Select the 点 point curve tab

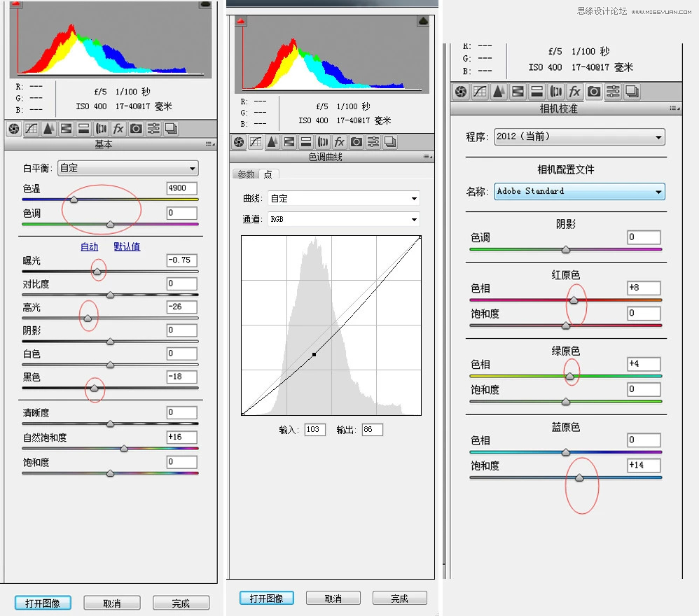pyautogui.click(x=268, y=174)
